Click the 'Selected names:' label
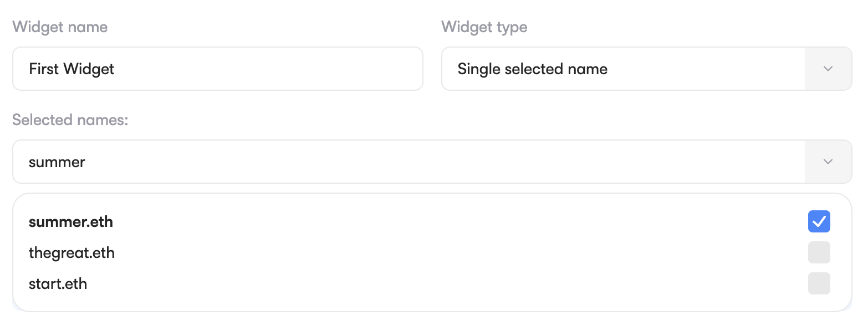This screenshot has width=868, height=321. point(70,120)
